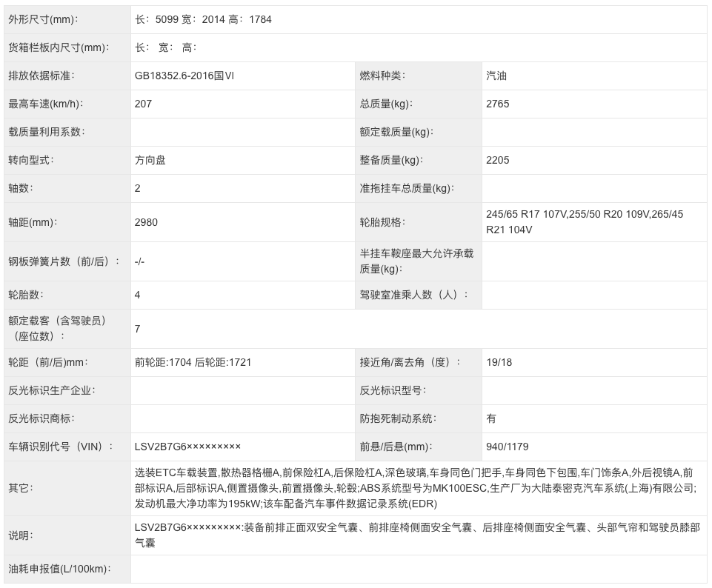The image size is (712, 588).
Task: Select the overhang value 940/1179
Action: pyautogui.click(x=508, y=447)
